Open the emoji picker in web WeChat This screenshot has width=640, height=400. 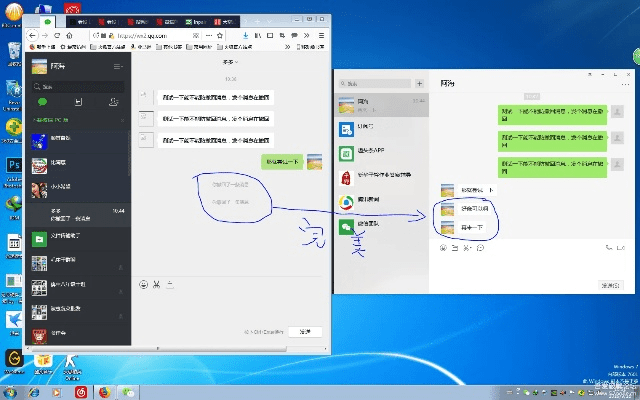pyautogui.click(x=143, y=284)
